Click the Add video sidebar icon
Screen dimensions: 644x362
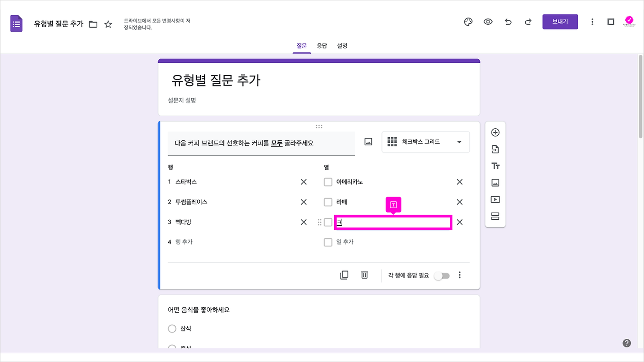tap(495, 199)
